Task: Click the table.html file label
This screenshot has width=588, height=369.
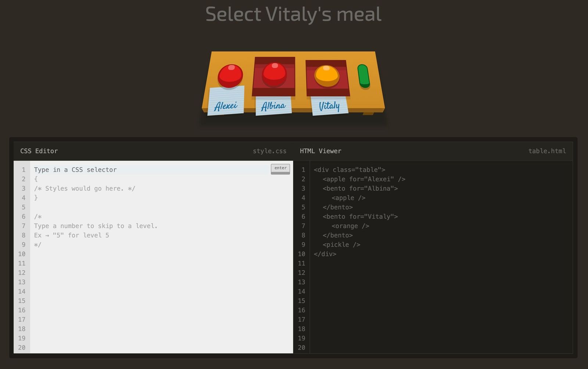Action: point(547,151)
